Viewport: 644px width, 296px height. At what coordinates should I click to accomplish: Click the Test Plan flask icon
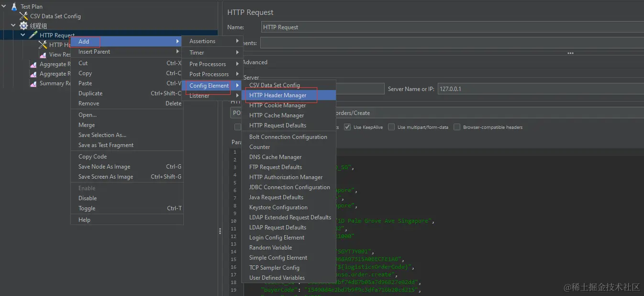pyautogui.click(x=14, y=7)
